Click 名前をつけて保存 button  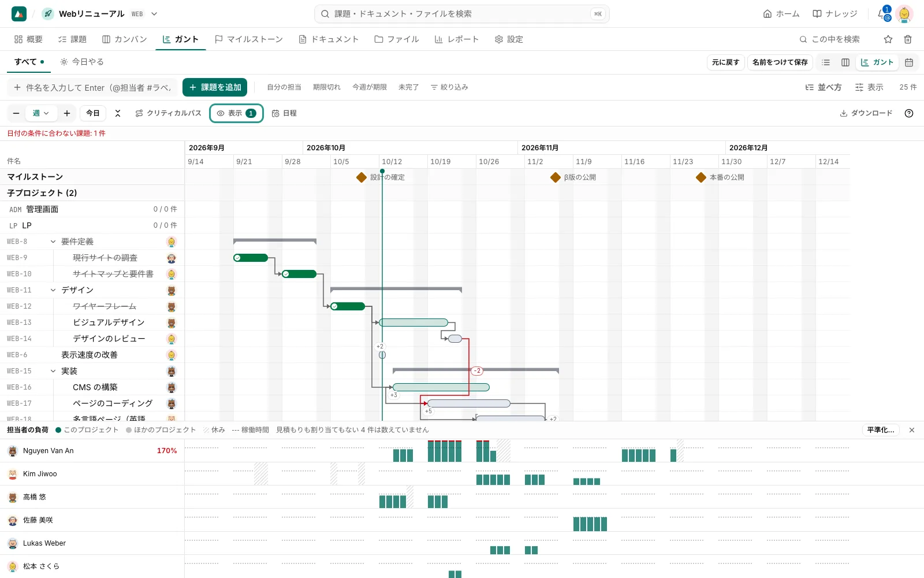click(x=780, y=62)
